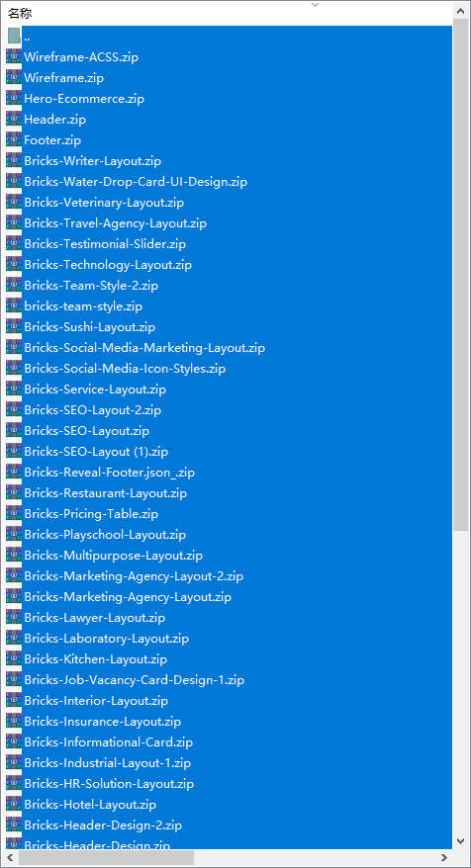Select the Bricks-Header-Design-2.zip file name
Screen dimensions: 471x868
tap(103, 825)
